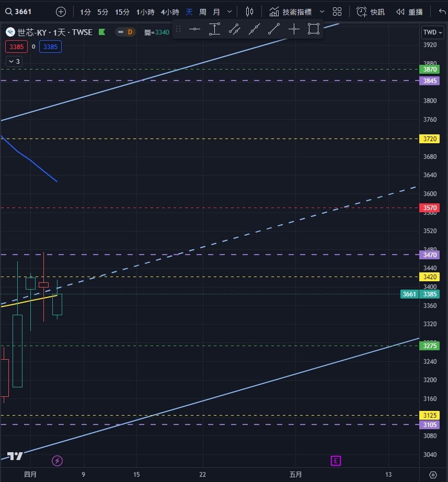Select the crosshair cross line tool
This screenshot has height=482, width=448.
294,29
